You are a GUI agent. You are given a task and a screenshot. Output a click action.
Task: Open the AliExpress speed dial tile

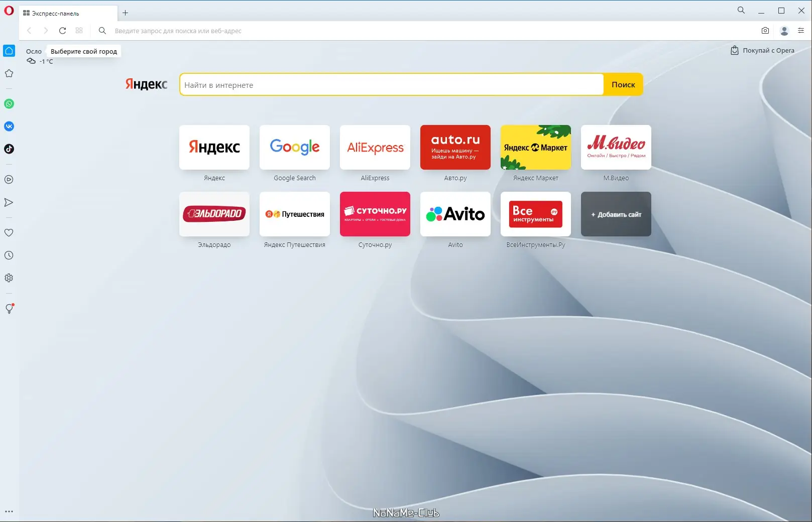(x=375, y=147)
